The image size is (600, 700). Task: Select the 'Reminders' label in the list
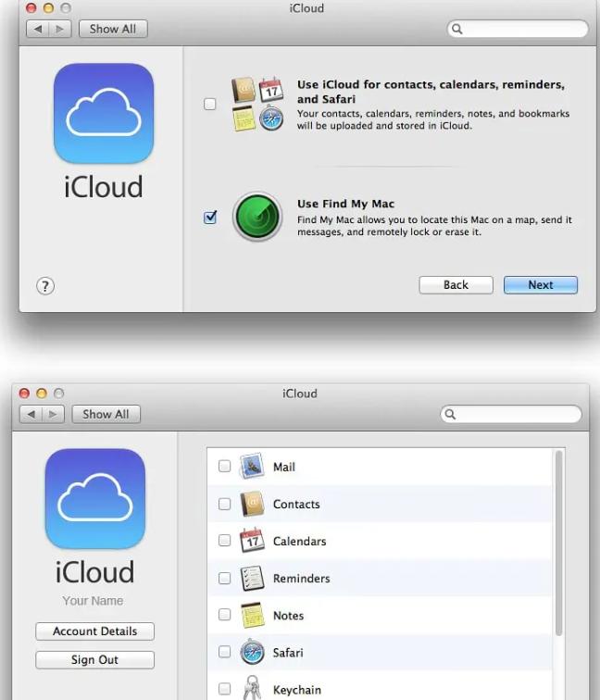click(x=301, y=578)
